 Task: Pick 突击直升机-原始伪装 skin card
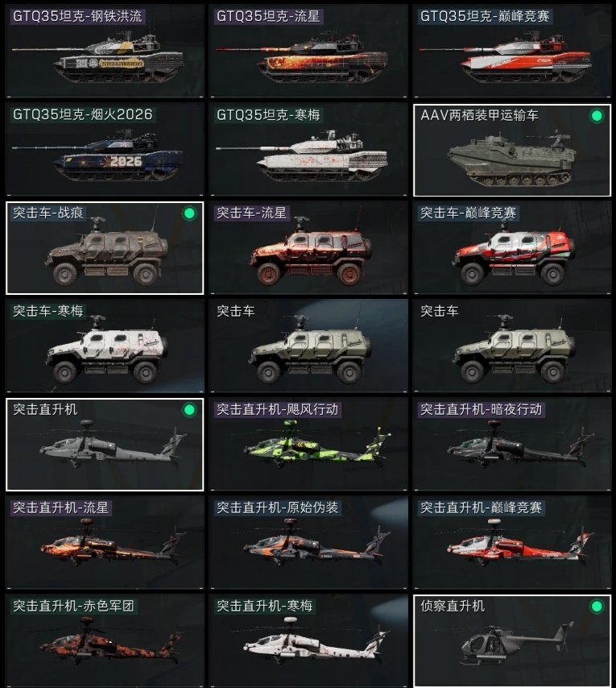pos(308,543)
